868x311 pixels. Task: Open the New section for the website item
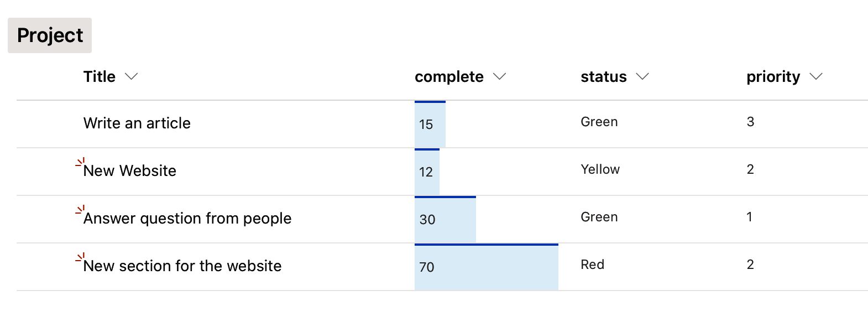[x=182, y=266]
